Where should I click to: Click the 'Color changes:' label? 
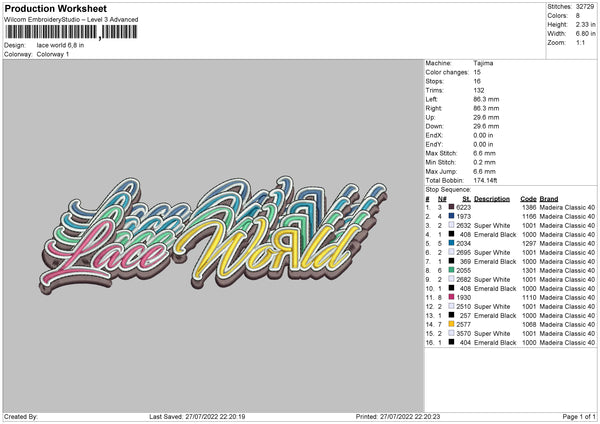click(x=447, y=72)
